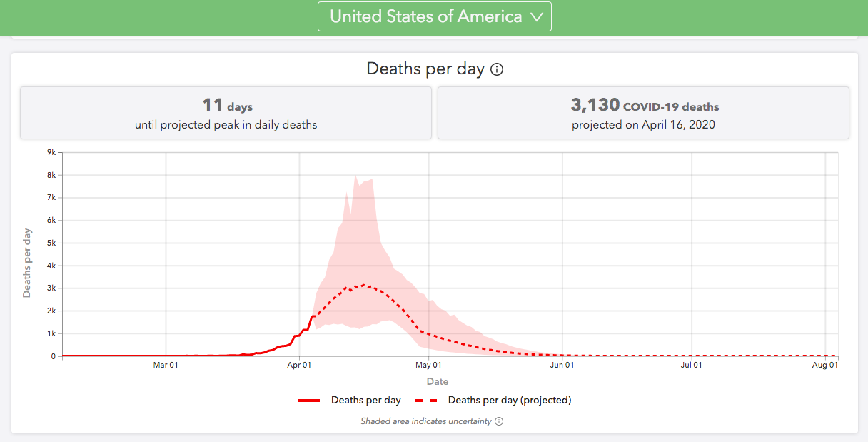This screenshot has width=868, height=442.
Task: Select the 3,130 COVID-19 deaths projection card
Action: pyautogui.click(x=643, y=113)
